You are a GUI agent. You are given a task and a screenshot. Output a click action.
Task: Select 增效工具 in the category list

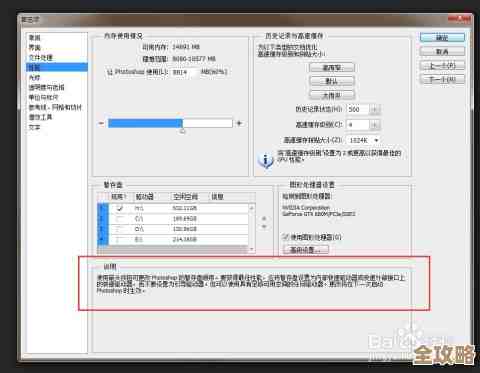[40, 117]
